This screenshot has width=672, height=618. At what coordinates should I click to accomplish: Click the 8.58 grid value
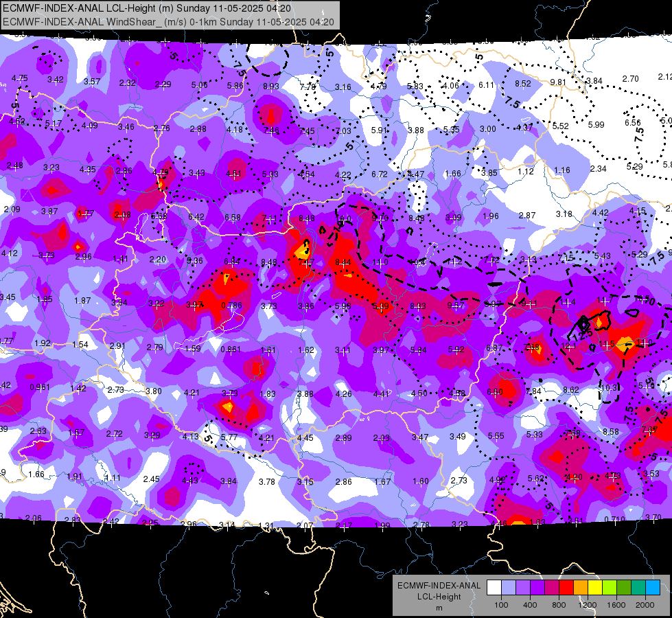pos(611,431)
